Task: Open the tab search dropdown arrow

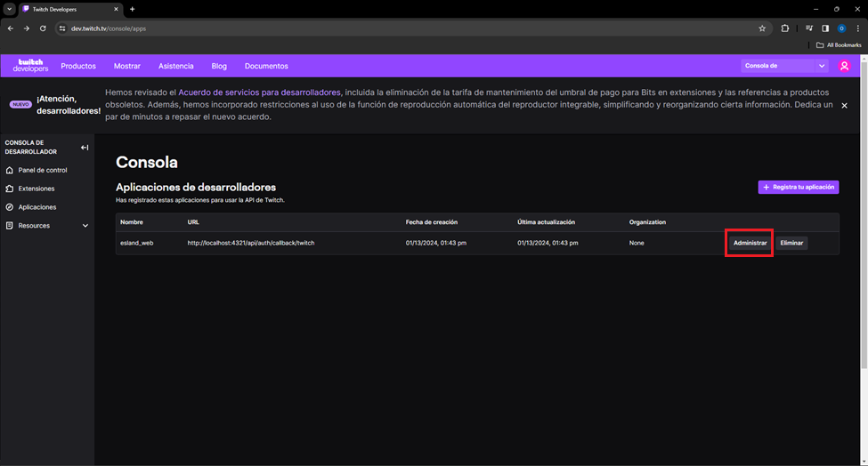Action: coord(10,10)
